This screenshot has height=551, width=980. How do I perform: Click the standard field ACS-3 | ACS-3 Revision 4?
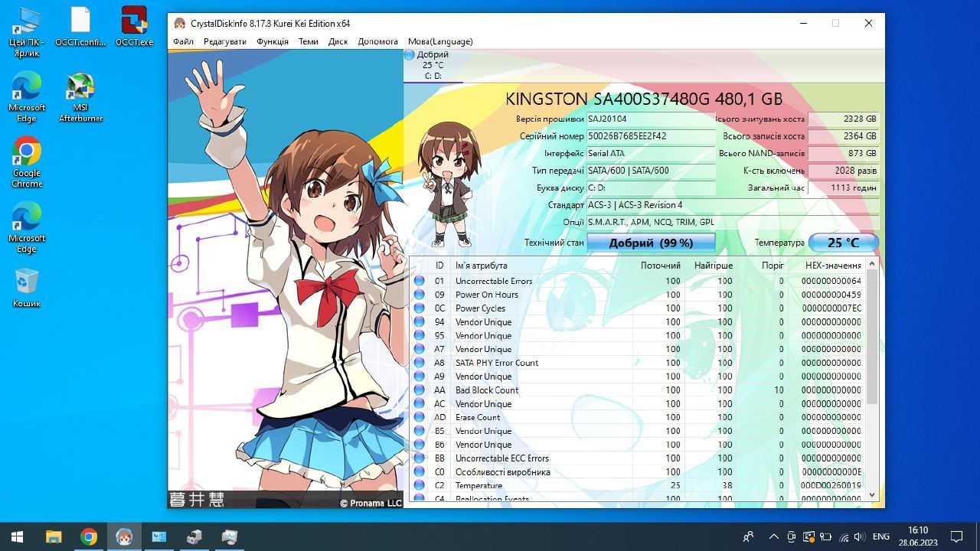pyautogui.click(x=733, y=205)
